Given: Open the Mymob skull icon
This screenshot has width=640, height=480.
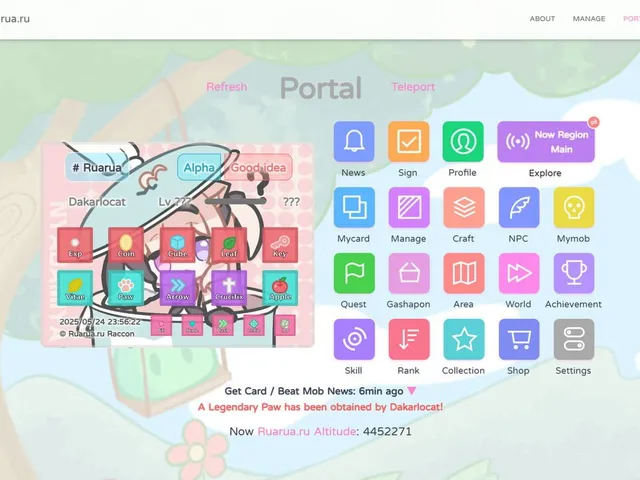Looking at the screenshot, I should point(573,207).
